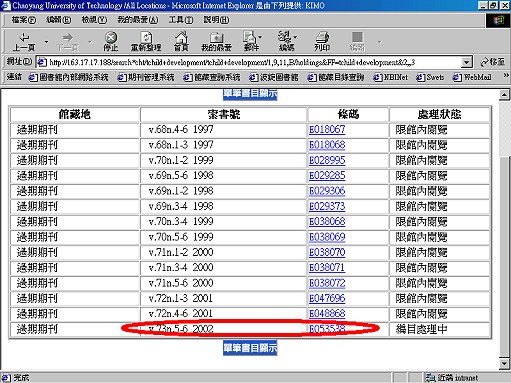
Task: Select call number cell v.68n.4-6 1997
Action: click(223, 130)
